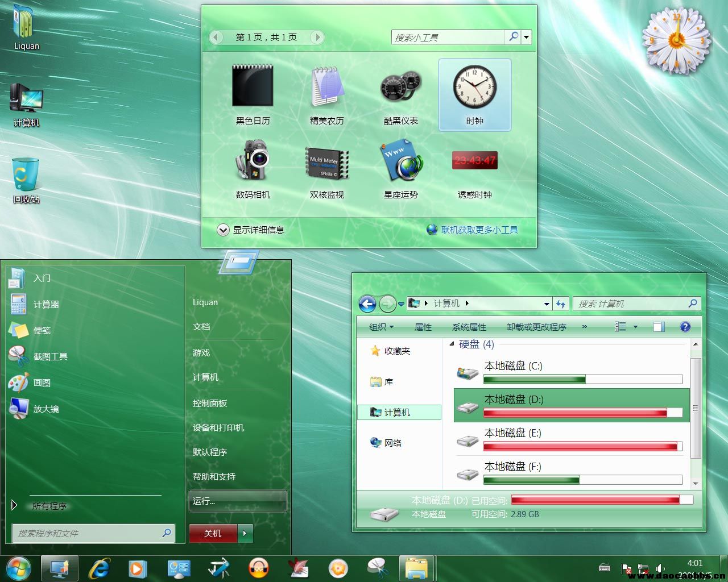
Task: Click the Explorer forward arrow button
Action: tap(387, 304)
